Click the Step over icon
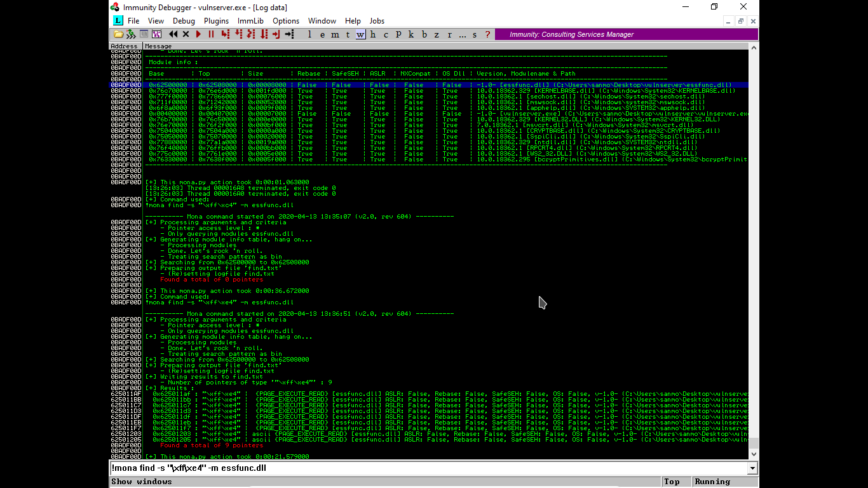The height and width of the screenshot is (488, 868). [x=238, y=34]
